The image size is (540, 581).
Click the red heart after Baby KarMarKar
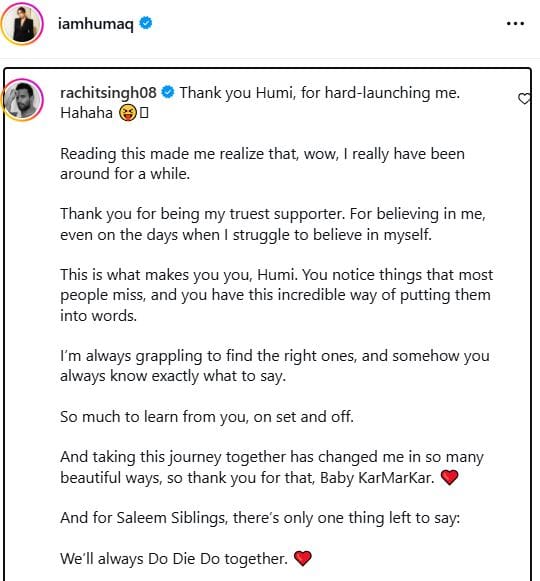click(x=450, y=477)
